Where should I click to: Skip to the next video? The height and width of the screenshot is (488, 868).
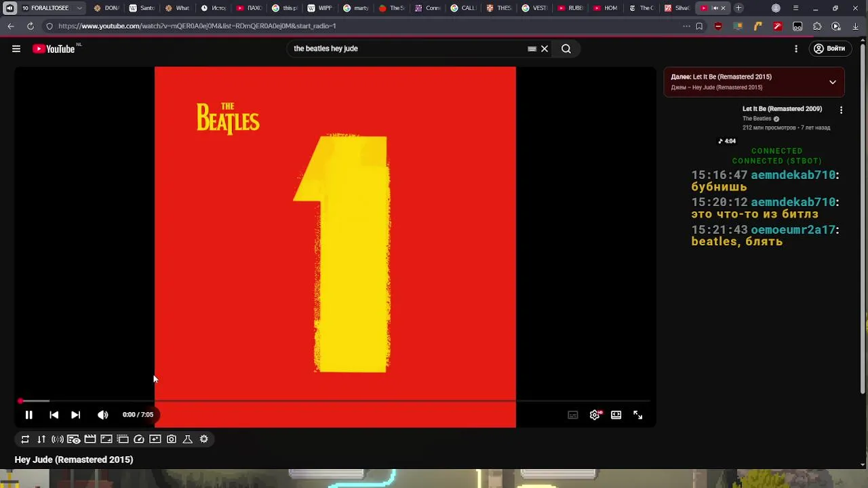pyautogui.click(x=75, y=415)
